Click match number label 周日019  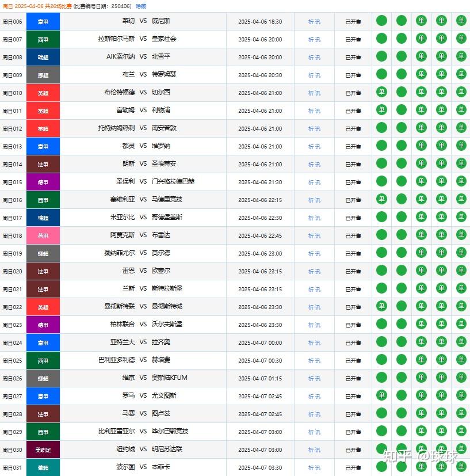(13, 253)
